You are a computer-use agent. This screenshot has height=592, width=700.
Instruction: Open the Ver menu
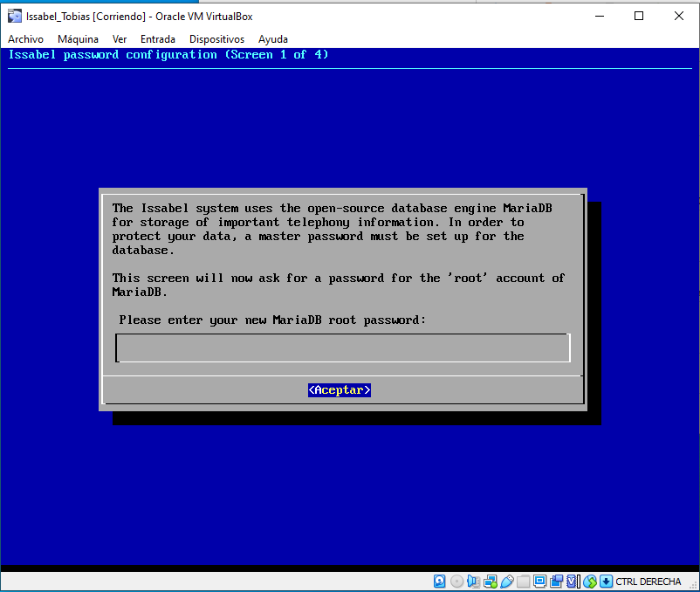(120, 39)
